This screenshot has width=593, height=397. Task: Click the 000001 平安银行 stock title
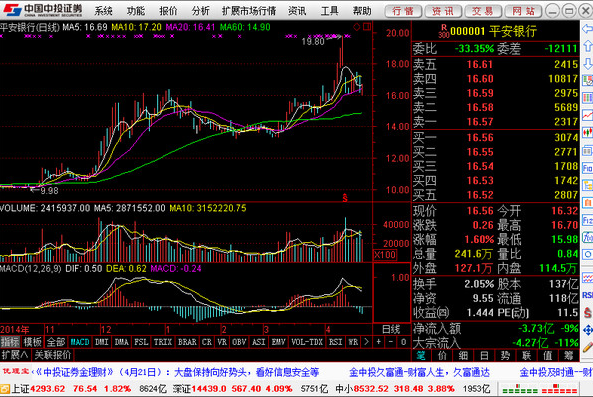point(494,31)
